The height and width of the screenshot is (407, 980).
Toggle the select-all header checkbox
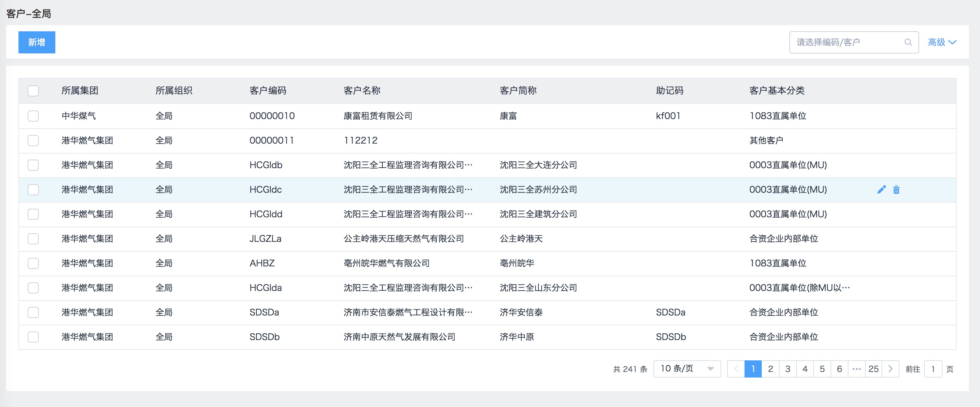[x=33, y=91]
